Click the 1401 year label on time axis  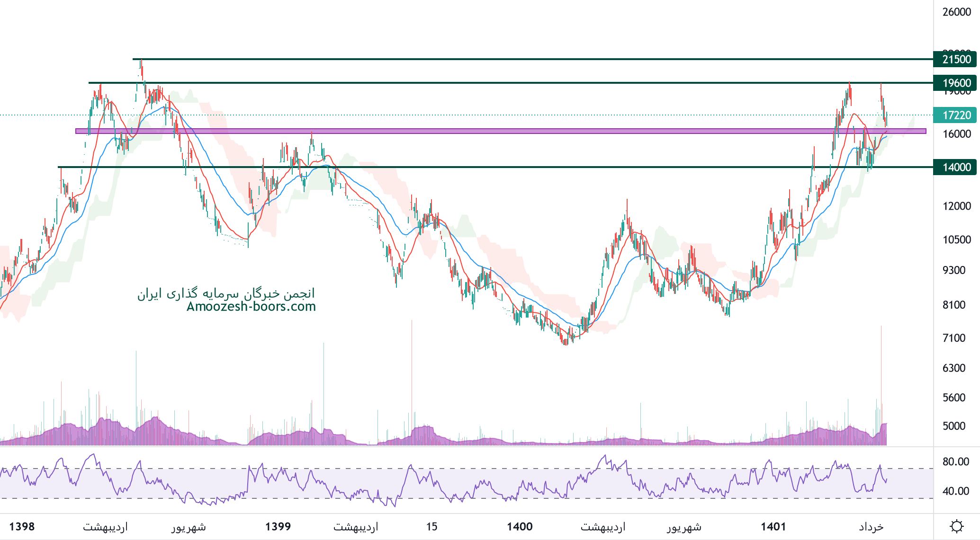773,526
